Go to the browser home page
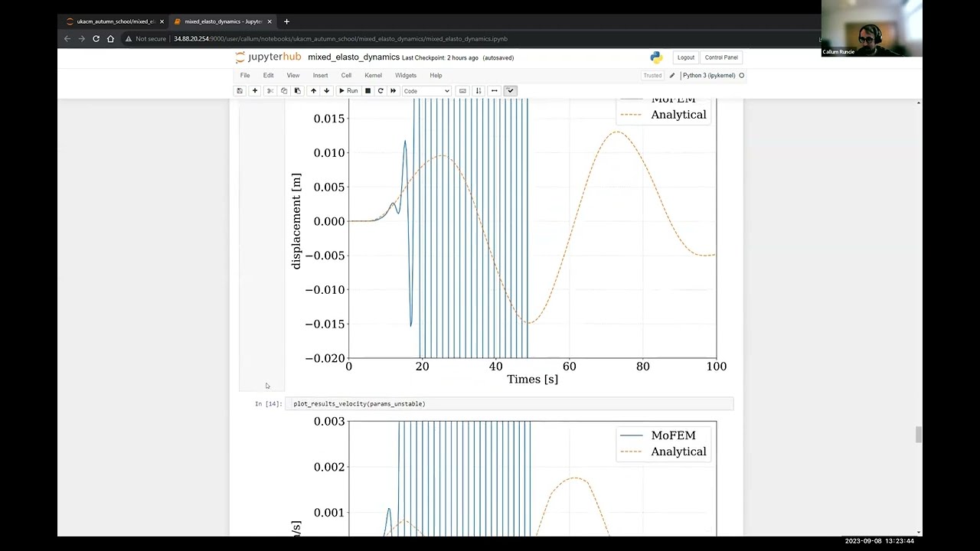 110,38
